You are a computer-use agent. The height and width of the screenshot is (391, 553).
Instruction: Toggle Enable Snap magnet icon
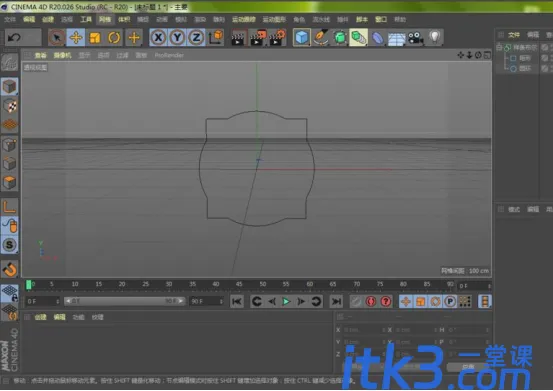(x=10, y=269)
